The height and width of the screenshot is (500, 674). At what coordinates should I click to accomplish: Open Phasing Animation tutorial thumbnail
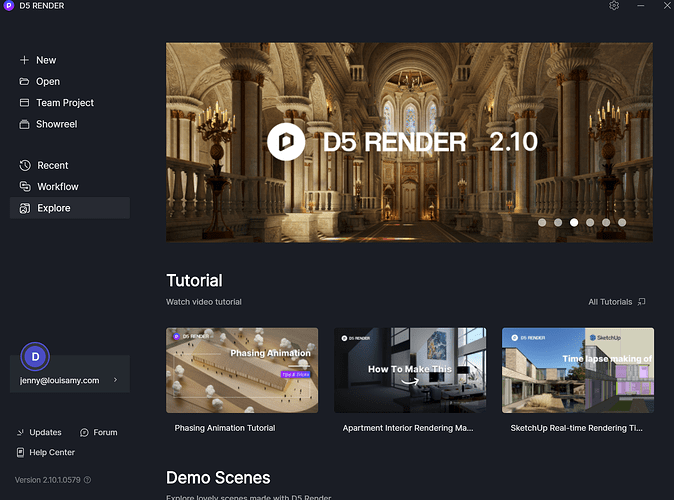242,370
